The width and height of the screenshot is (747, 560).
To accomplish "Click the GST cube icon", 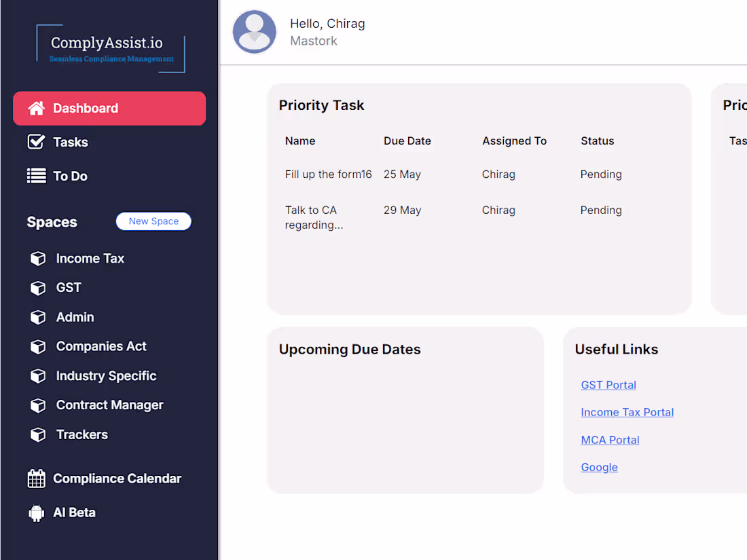I will click(x=38, y=288).
